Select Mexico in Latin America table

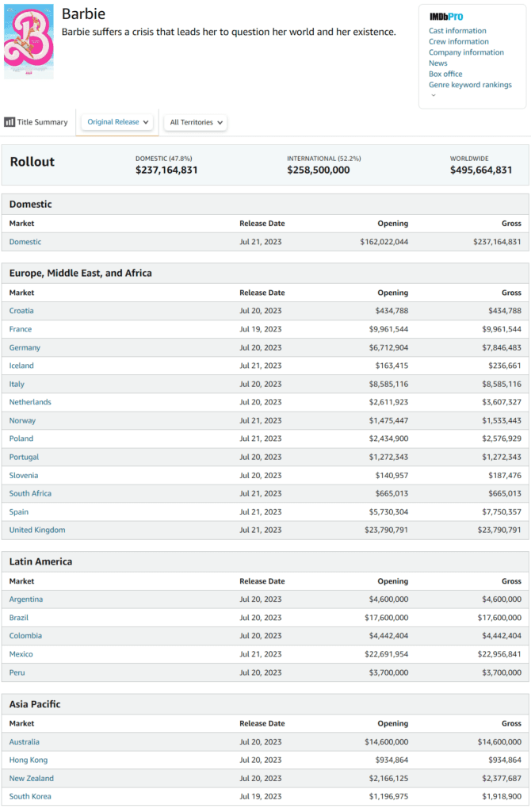(x=21, y=654)
